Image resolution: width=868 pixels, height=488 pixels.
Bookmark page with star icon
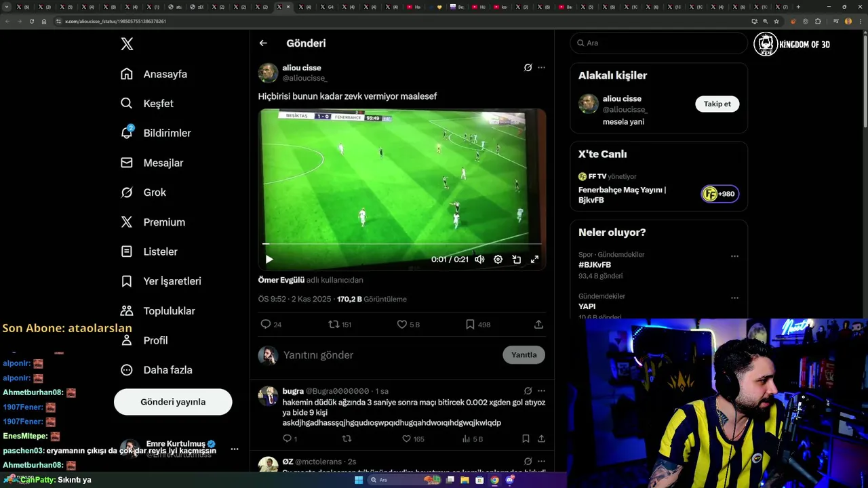coord(776,21)
